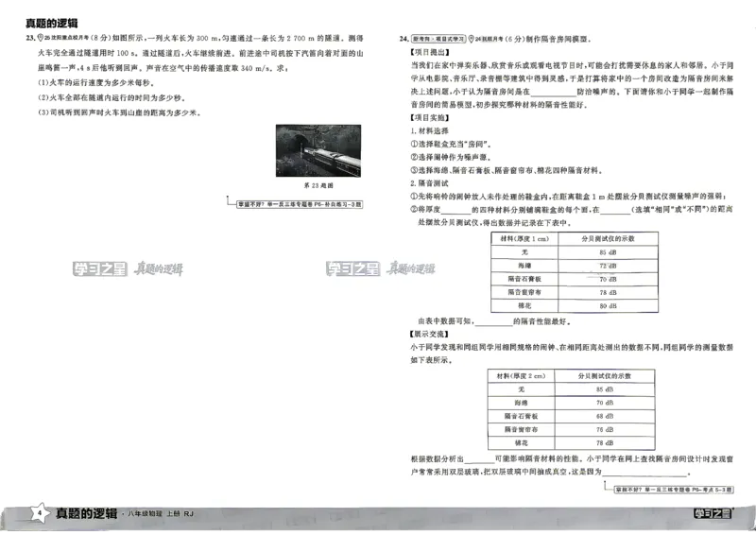Click the '80 dB' cell

coord(608,306)
